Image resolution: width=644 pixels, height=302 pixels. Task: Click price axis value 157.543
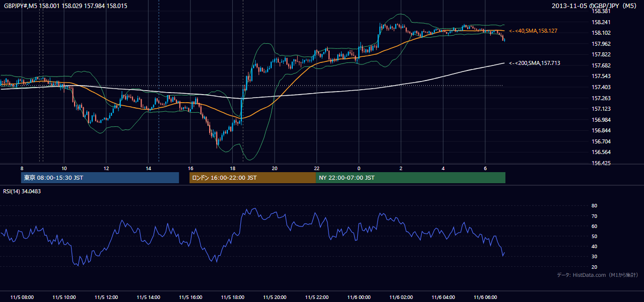[x=601, y=76]
